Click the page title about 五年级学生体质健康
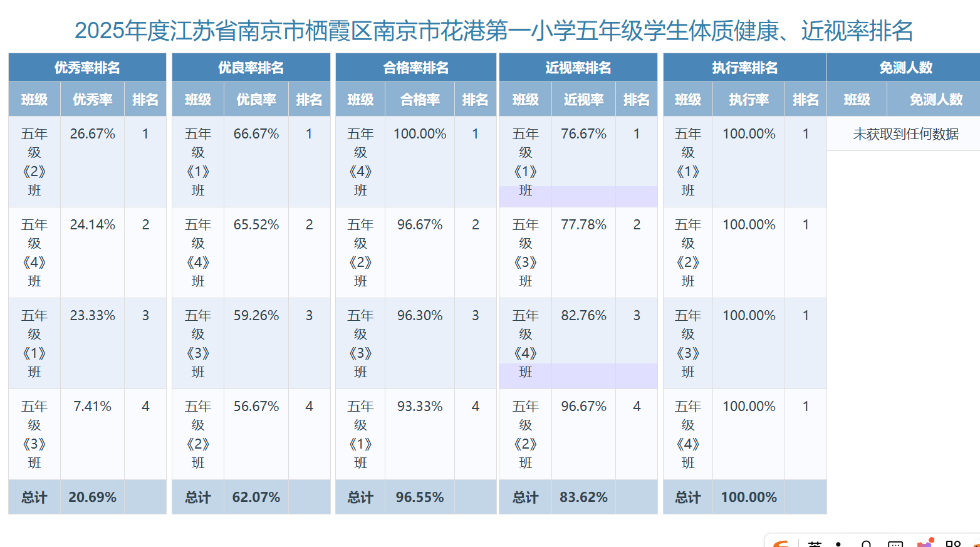 [493, 30]
